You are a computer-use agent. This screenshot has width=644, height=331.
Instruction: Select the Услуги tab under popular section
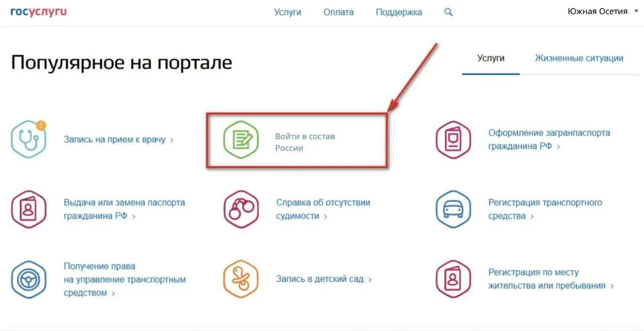tap(491, 58)
